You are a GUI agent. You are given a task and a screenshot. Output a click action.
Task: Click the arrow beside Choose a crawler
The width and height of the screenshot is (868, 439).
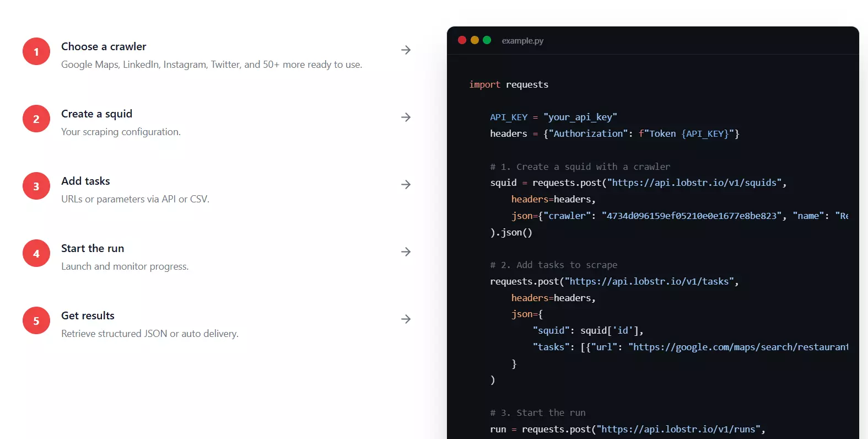click(406, 50)
